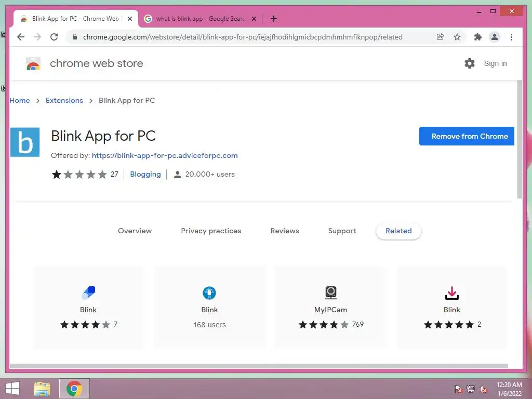Open the Blogging category link

(x=145, y=175)
